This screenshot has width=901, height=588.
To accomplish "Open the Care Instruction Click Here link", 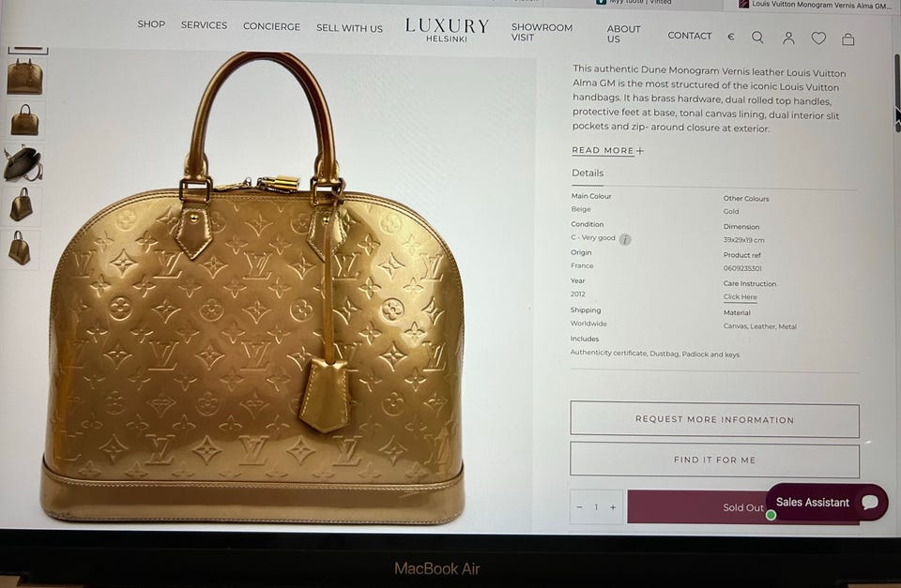I will pyautogui.click(x=741, y=297).
